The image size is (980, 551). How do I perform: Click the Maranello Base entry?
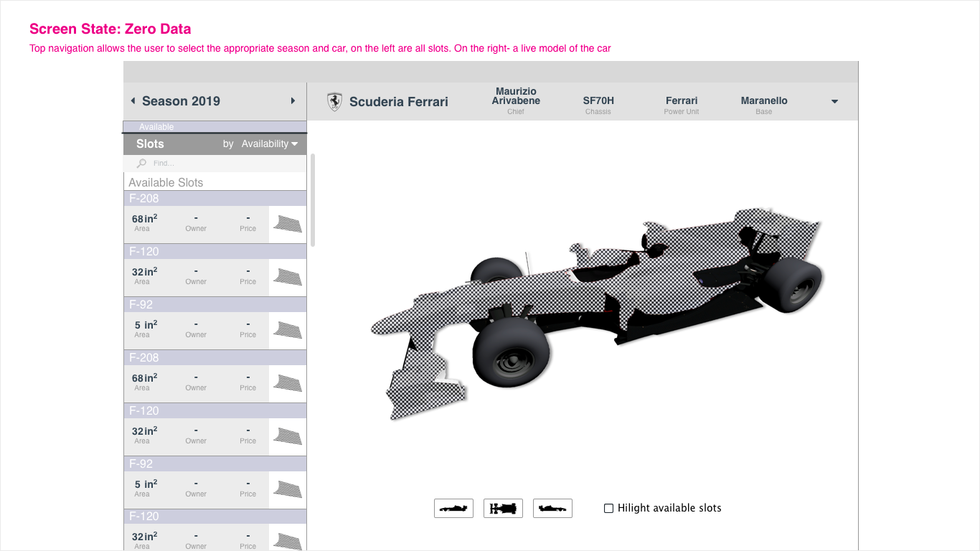pyautogui.click(x=764, y=105)
